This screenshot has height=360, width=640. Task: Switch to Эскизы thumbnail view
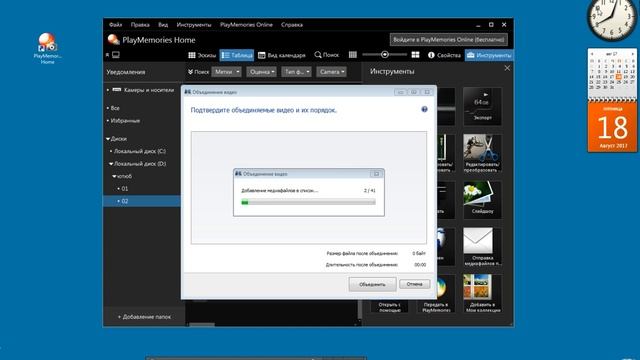(x=202, y=55)
